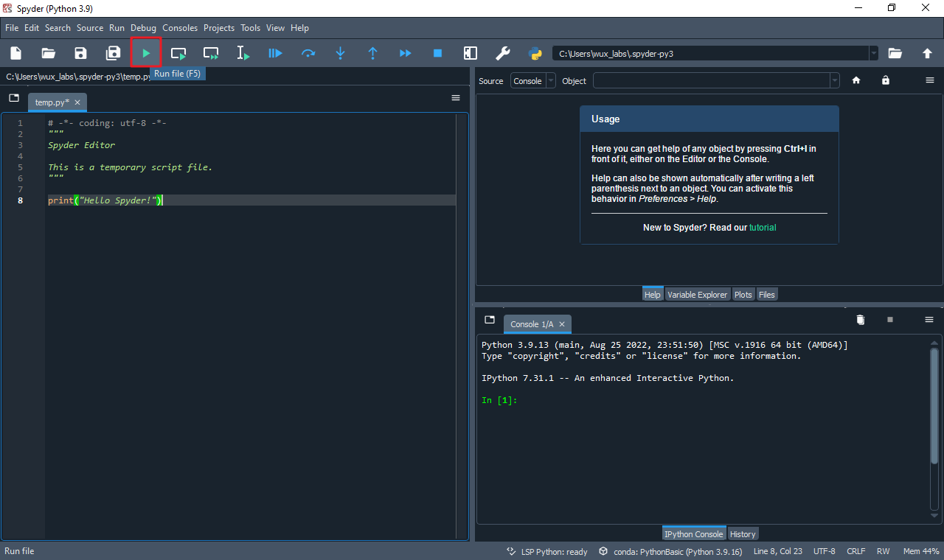Select the IPython Console bottom tab
This screenshot has width=944, height=560.
(694, 534)
